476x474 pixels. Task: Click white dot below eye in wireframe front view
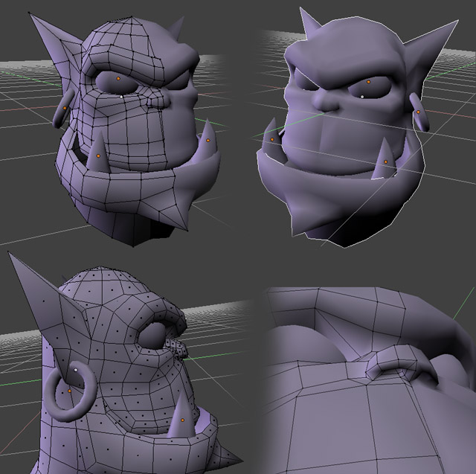(x=122, y=97)
